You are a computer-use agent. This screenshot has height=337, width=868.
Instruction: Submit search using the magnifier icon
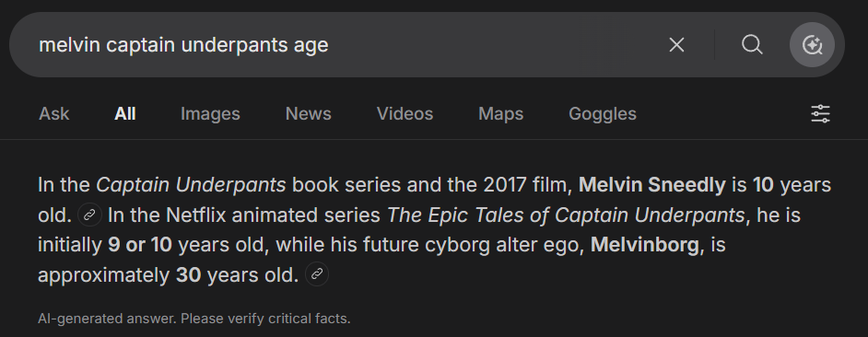pos(752,45)
